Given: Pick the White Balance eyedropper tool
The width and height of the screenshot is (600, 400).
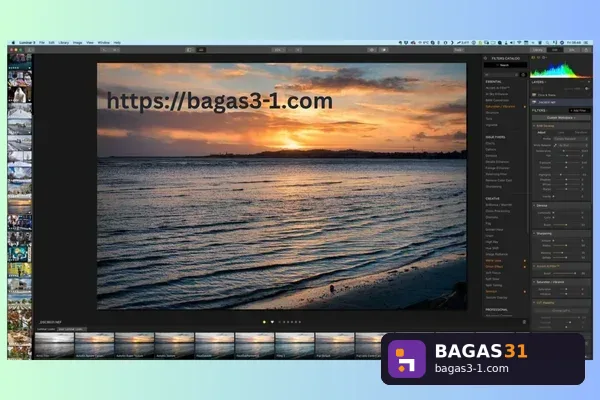Looking at the screenshot, I should click(555, 145).
